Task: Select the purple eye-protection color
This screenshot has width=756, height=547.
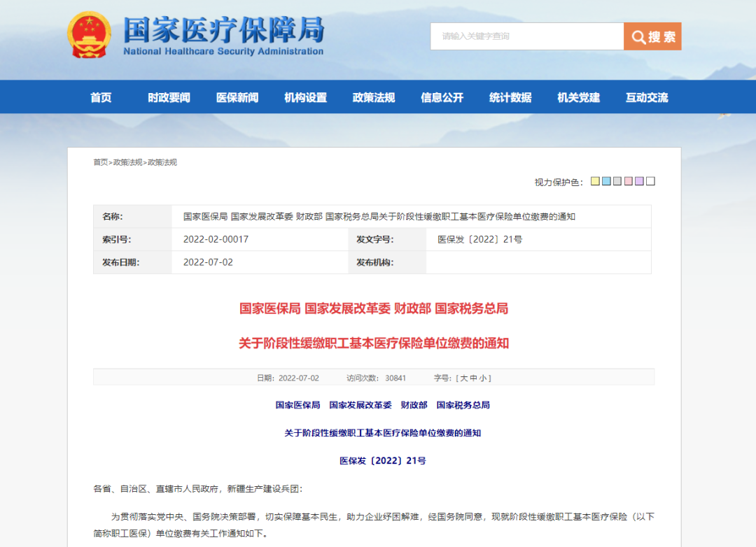Action: tap(639, 181)
